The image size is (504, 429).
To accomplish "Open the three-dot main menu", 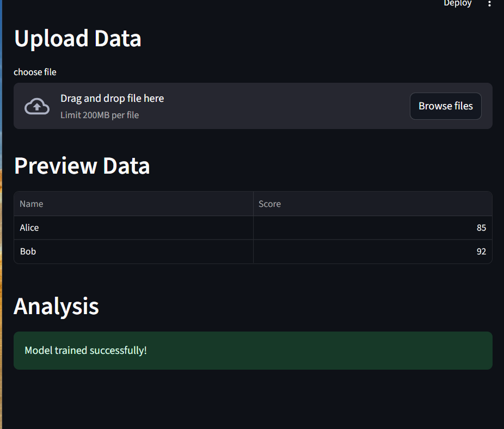I will 489,3.
